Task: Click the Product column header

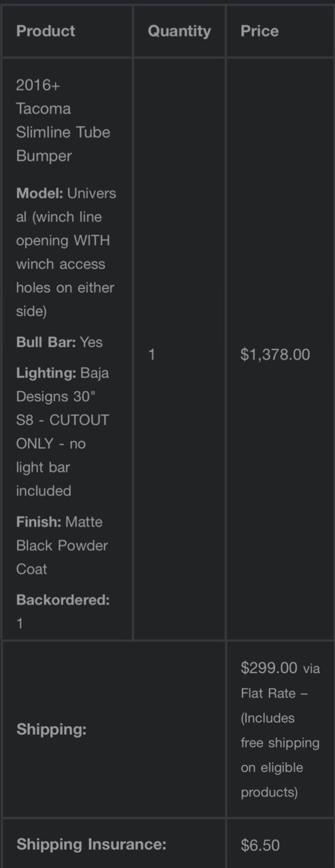Action: (x=46, y=31)
